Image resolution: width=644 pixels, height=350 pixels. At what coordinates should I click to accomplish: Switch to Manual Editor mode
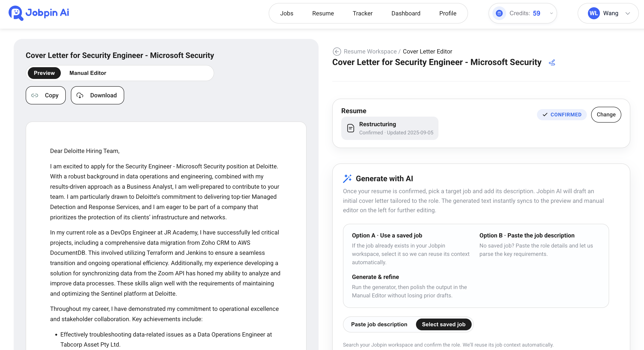tap(88, 73)
